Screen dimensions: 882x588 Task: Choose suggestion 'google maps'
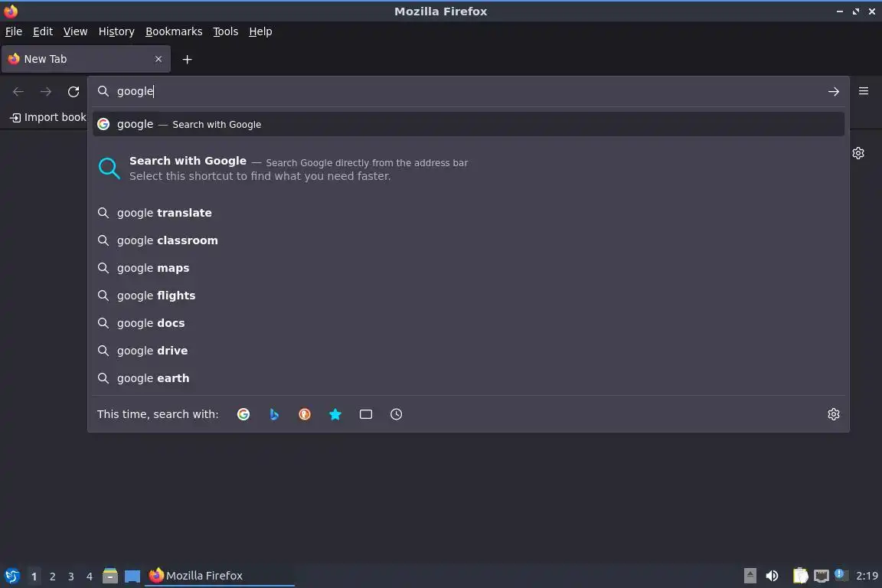point(469,268)
